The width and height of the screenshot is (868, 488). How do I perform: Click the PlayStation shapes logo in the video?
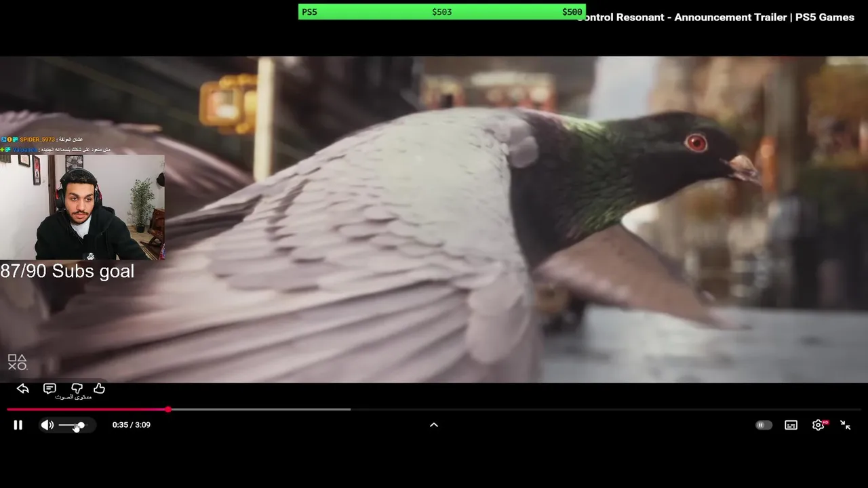point(17,362)
